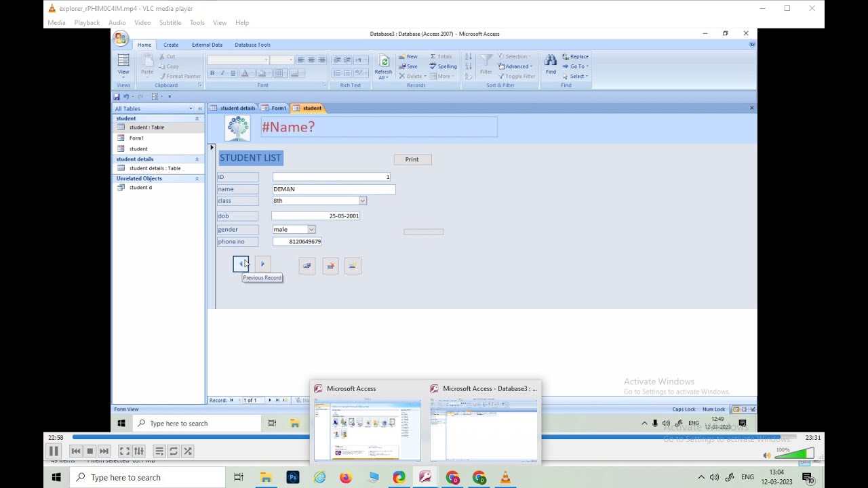Click the name field containing DEMAN

[334, 189]
